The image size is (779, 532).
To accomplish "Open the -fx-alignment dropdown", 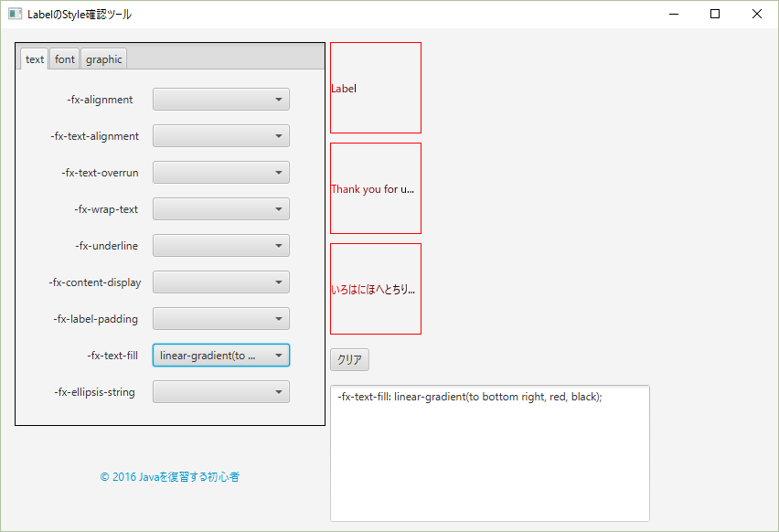I will (x=220, y=99).
